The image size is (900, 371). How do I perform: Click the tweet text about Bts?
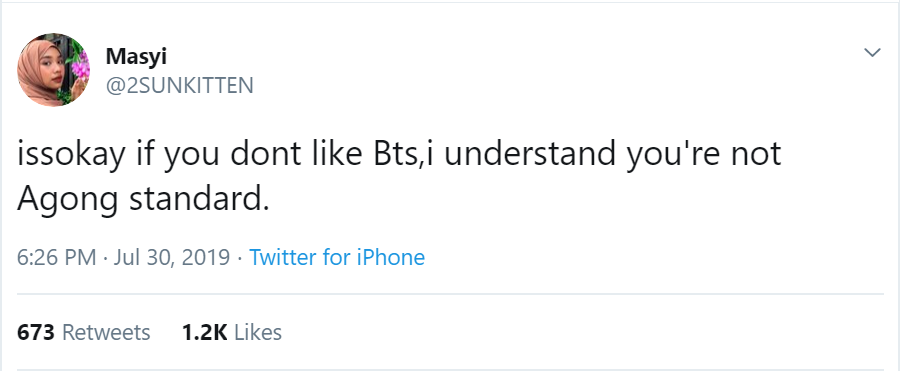[x=399, y=176]
